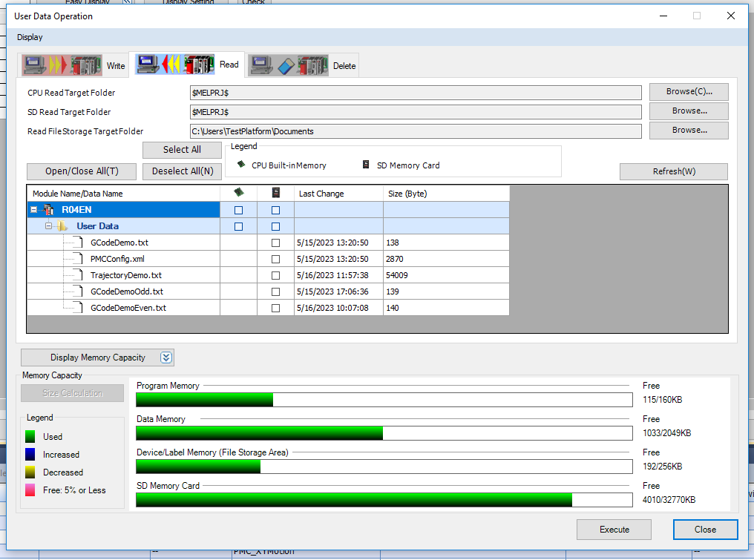Click the Delete tab eraser icon
The width and height of the screenshot is (754, 560).
(x=290, y=65)
